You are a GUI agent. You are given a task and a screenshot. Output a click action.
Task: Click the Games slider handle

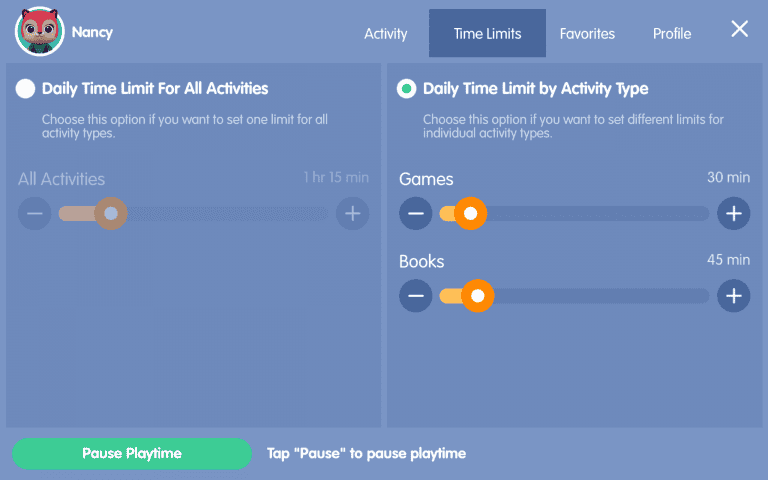[x=470, y=213]
